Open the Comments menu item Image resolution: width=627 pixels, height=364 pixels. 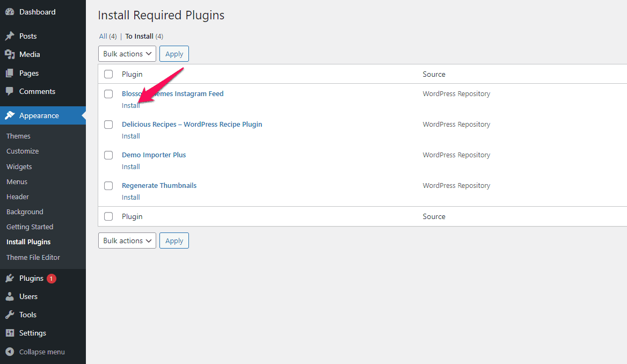coord(43,91)
